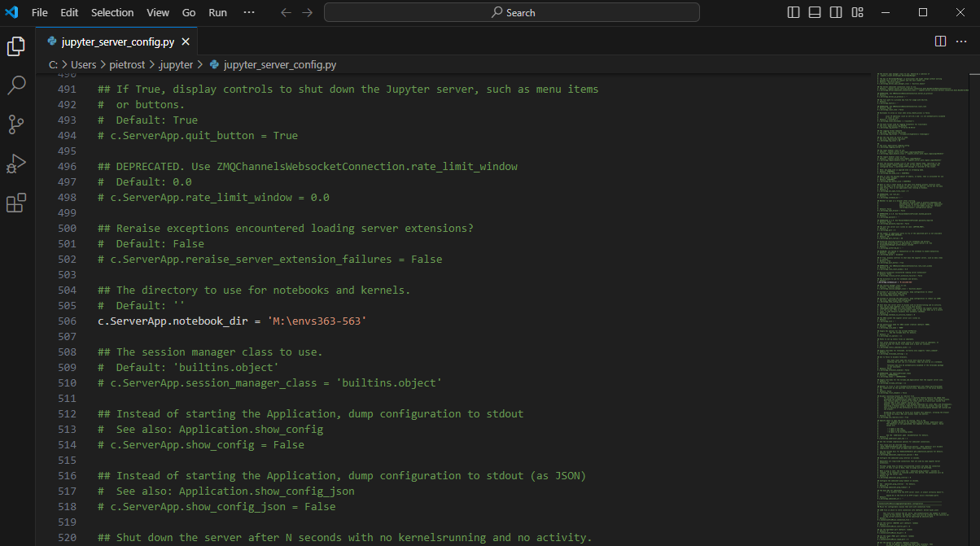Open the Explorer view in activity bar

pyautogui.click(x=16, y=46)
